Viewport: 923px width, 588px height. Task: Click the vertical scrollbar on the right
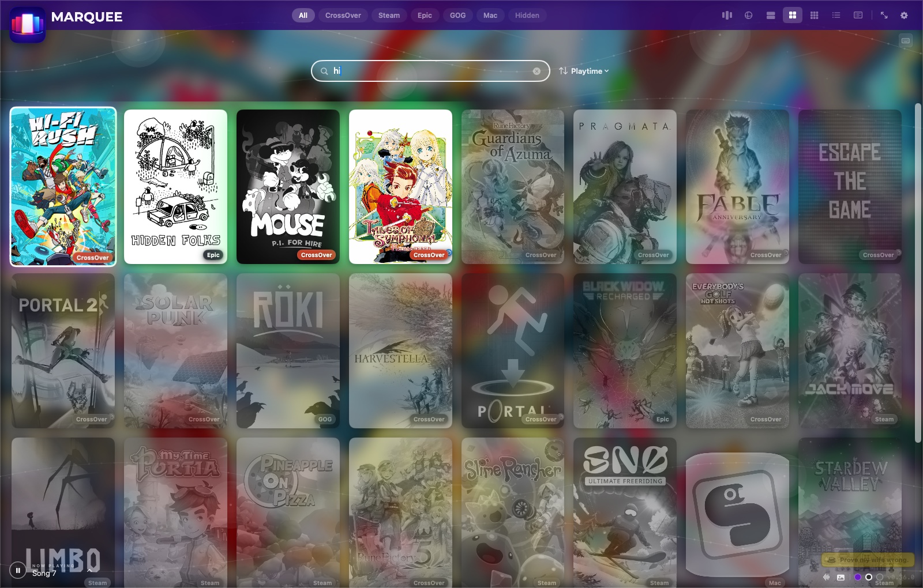coord(918,273)
